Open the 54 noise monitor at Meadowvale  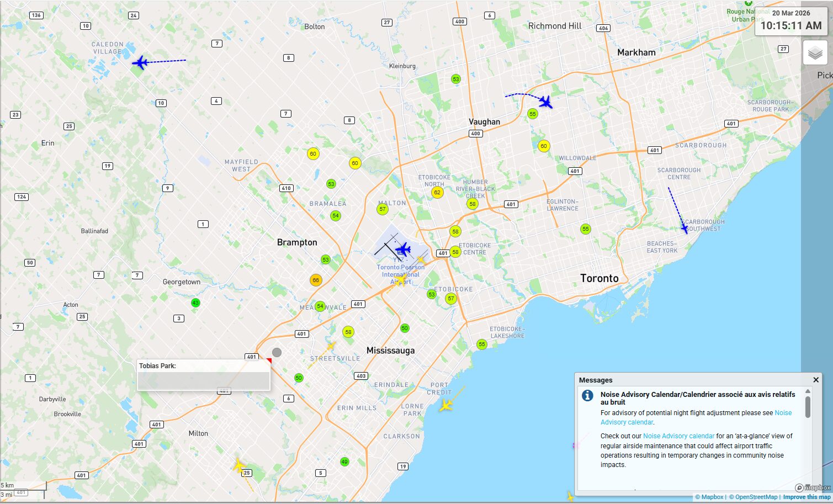320,306
